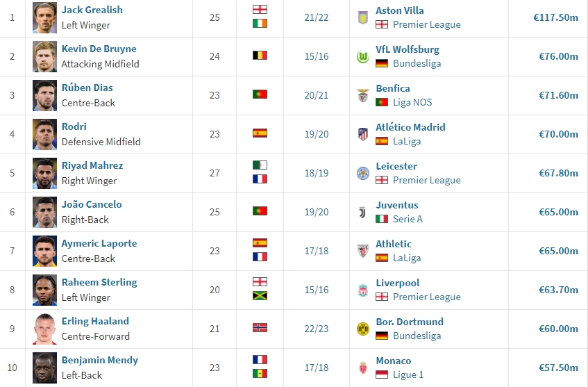Click the Aston Villa club crest
Screen dimensions: 588x387
click(362, 17)
